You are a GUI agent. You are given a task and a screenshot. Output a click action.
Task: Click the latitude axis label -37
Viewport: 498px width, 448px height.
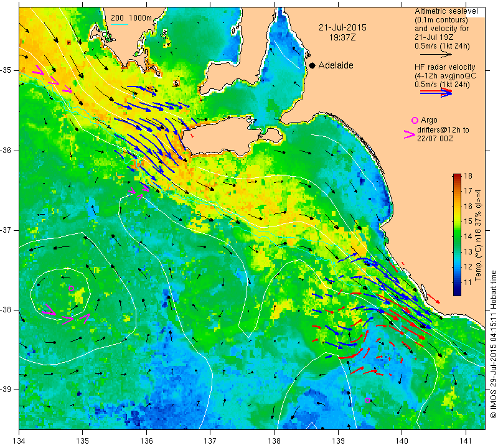click(x=7, y=230)
